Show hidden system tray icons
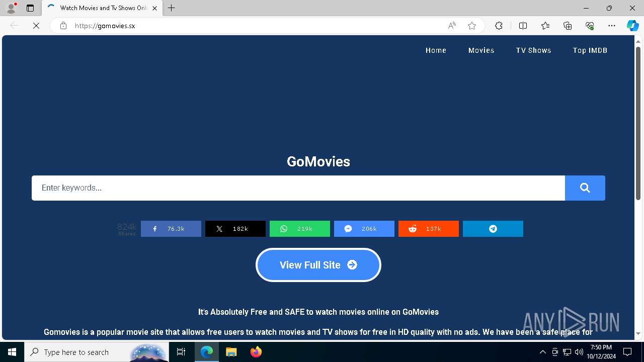 (x=542, y=352)
